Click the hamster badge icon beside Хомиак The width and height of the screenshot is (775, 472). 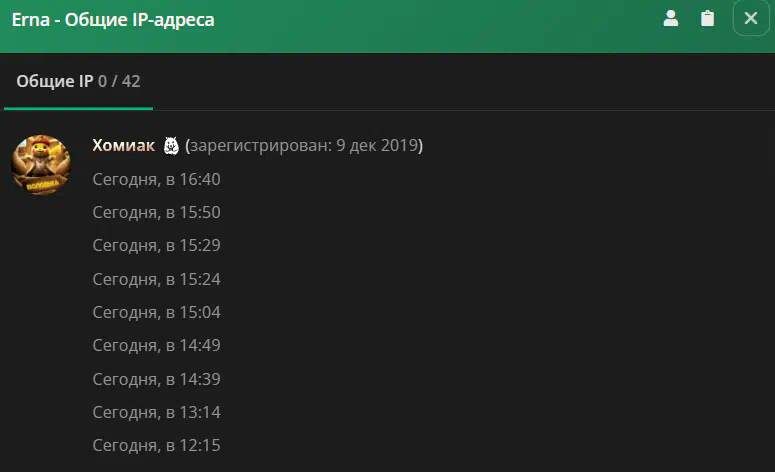tap(171, 146)
